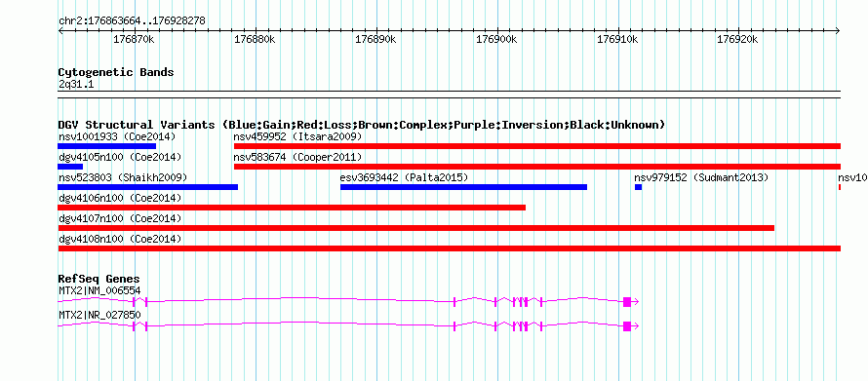Click the RefSeq Genes track title
Image resolution: width=868 pixels, height=381 pixels.
(99, 279)
